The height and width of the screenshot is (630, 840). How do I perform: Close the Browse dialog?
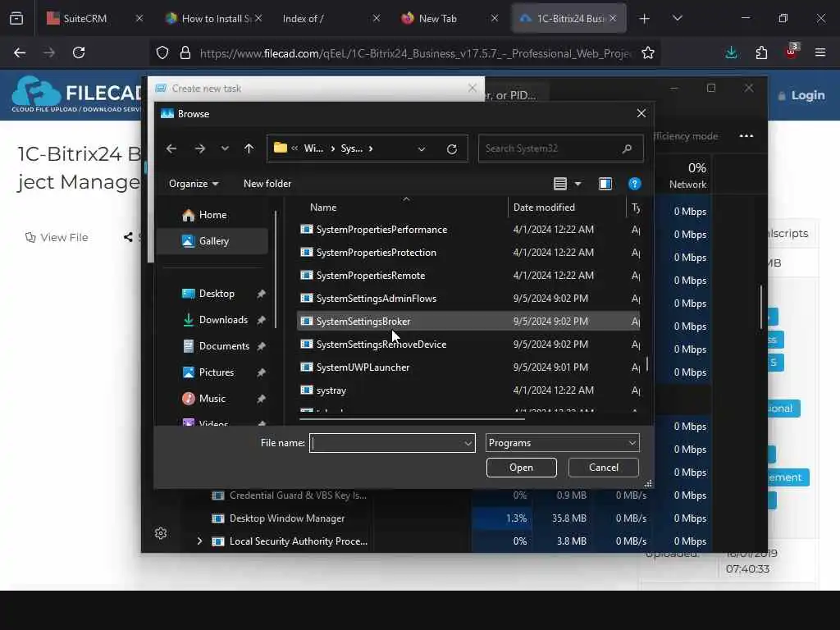tap(641, 113)
